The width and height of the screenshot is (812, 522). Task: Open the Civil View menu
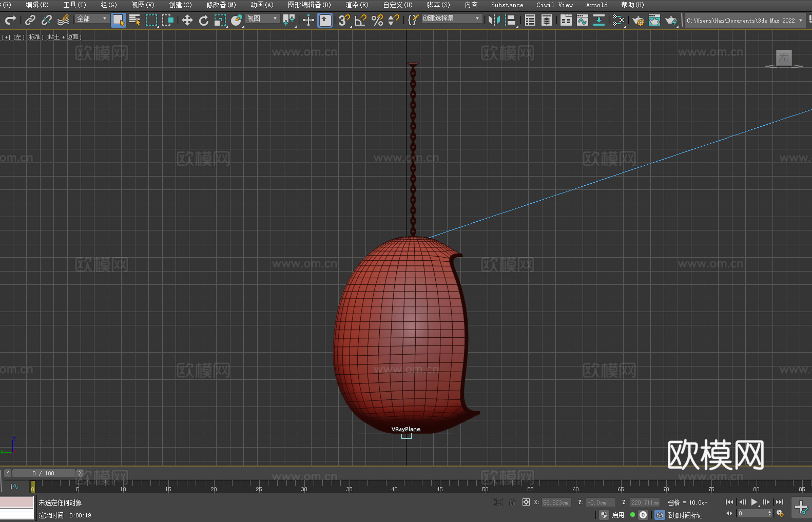pos(554,5)
